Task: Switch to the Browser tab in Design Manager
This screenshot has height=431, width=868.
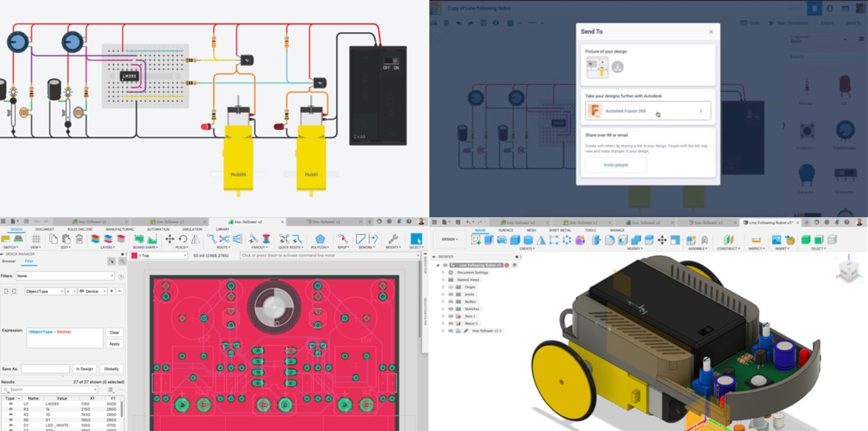Action: coord(9,261)
